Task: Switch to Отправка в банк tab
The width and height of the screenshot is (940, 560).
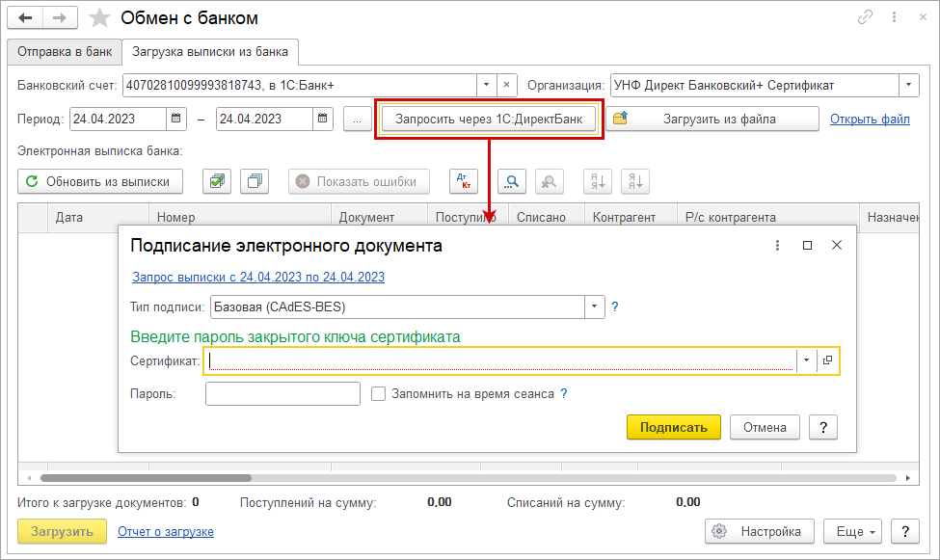Action: pos(64,51)
